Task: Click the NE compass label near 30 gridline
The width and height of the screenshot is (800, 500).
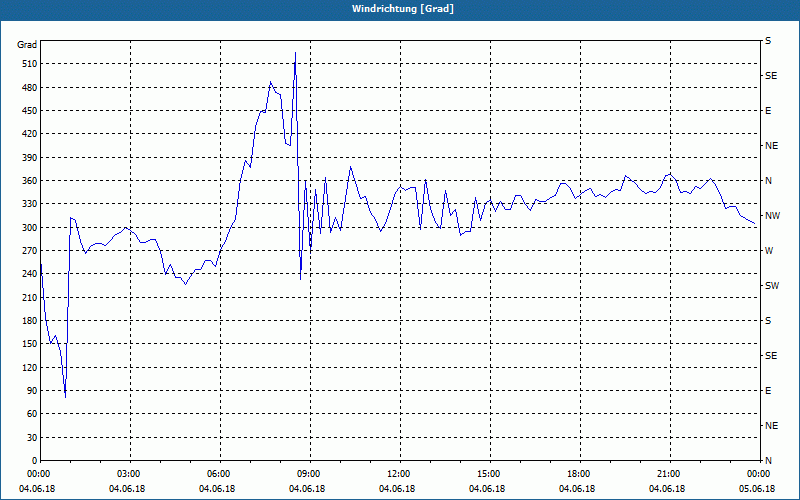Action: (x=772, y=426)
